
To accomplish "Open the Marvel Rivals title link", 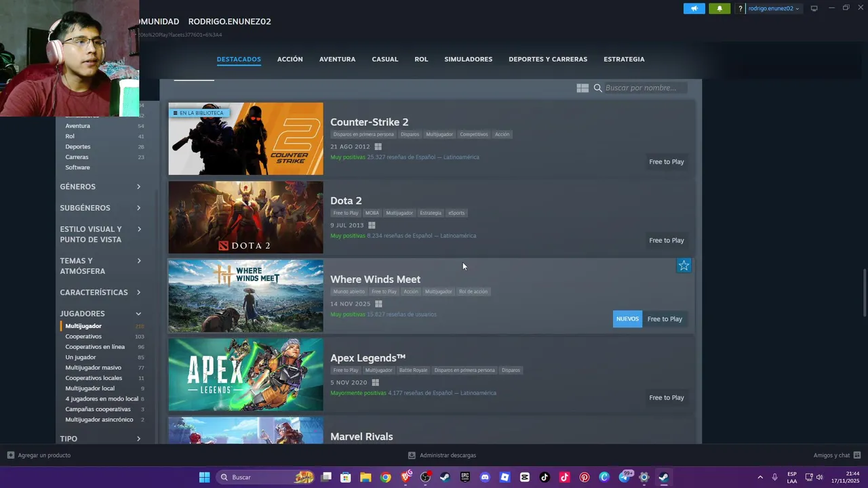I will tap(361, 436).
